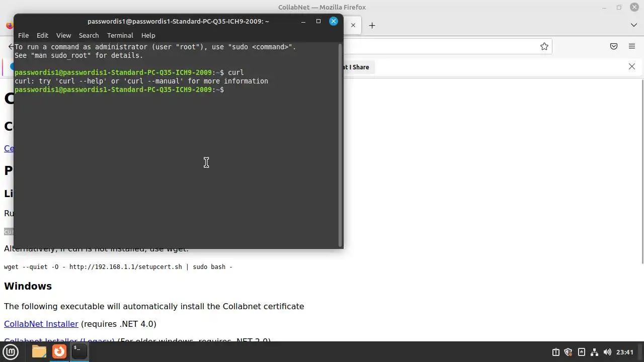This screenshot has width=644, height=362.
Task: Open the Linux Mint start menu
Action: pyautogui.click(x=11, y=352)
